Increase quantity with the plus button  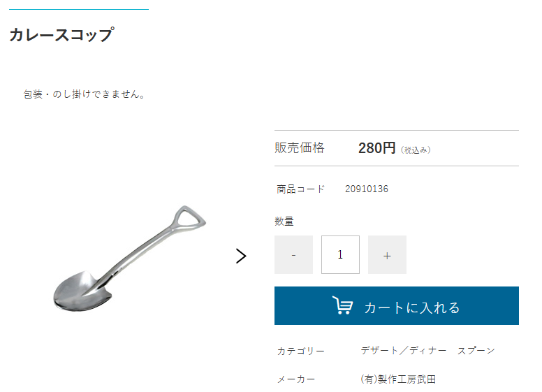pos(387,255)
